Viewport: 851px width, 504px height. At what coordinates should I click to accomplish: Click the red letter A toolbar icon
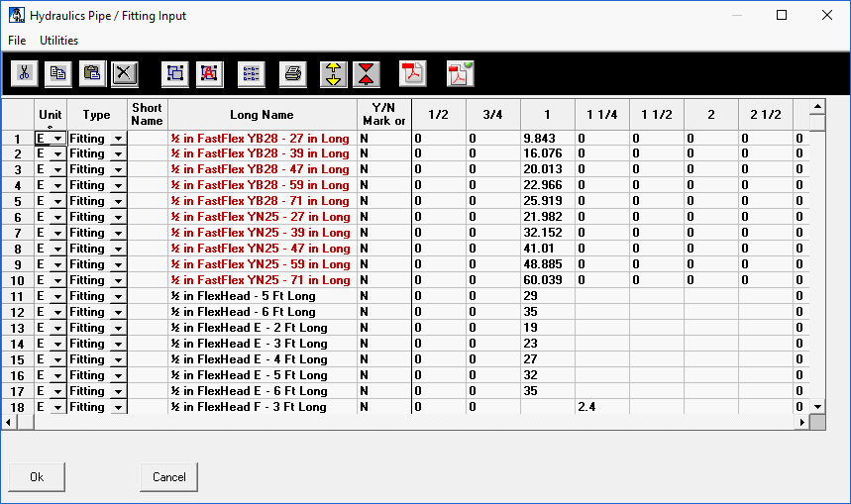pyautogui.click(x=209, y=73)
